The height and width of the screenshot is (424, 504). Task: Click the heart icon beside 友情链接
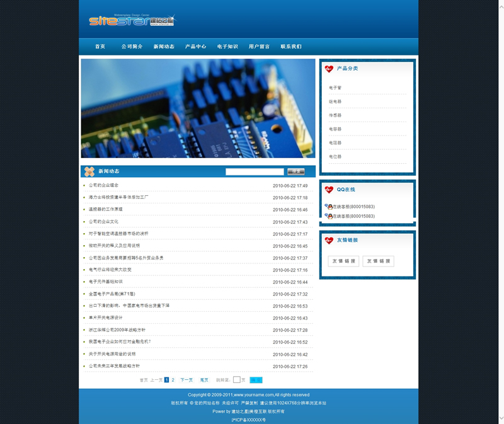(329, 240)
